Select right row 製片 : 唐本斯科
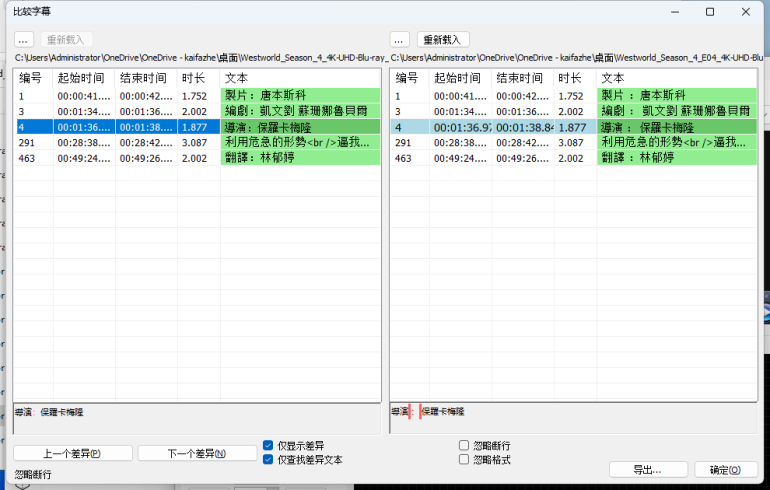This screenshot has height=490, width=770. coord(574,96)
